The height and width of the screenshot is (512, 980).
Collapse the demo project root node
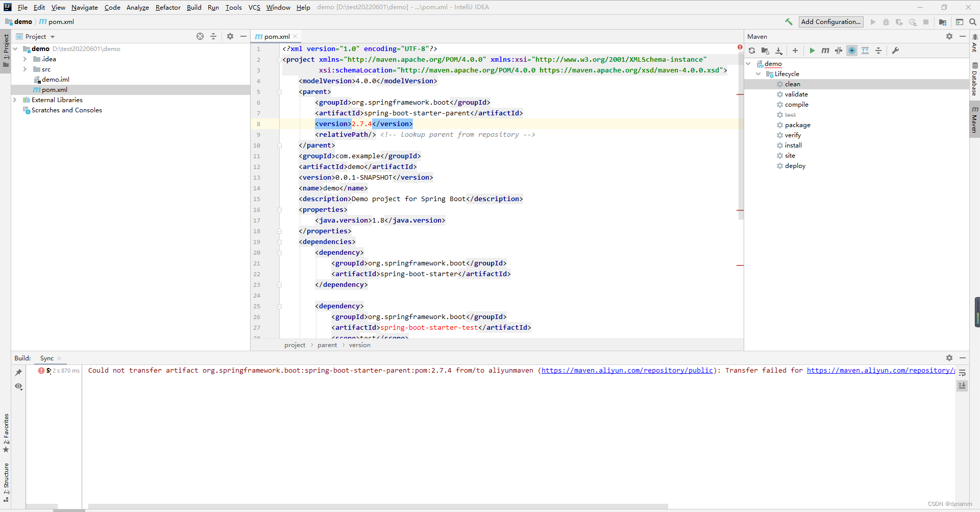[x=15, y=49]
